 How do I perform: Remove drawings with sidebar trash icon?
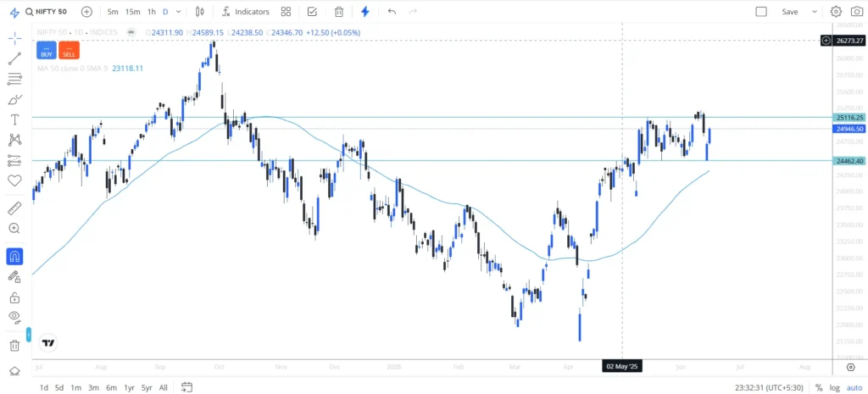[x=15, y=346]
